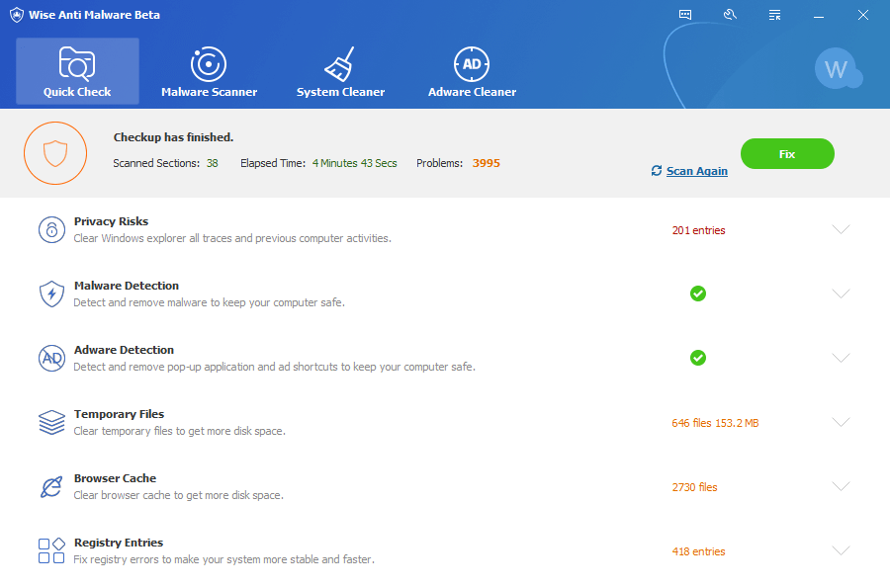The width and height of the screenshot is (890, 588).
Task: Open the settings wrench icon
Action: point(730,15)
